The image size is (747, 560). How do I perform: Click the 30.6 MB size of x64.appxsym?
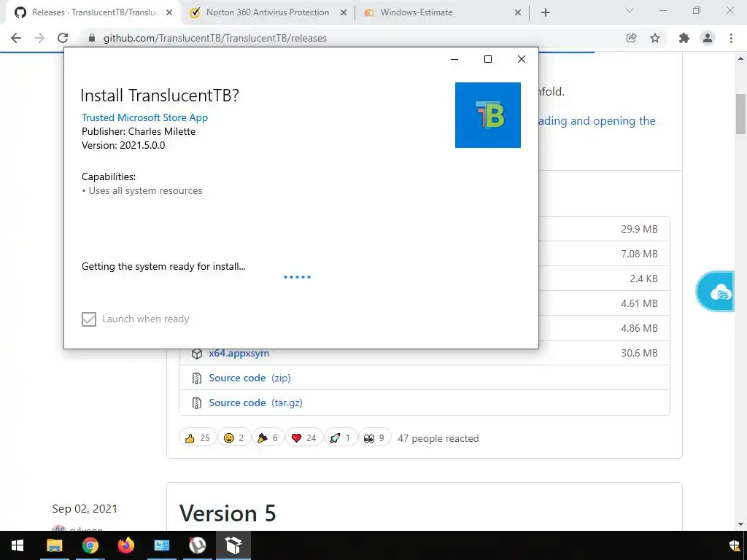[639, 353]
